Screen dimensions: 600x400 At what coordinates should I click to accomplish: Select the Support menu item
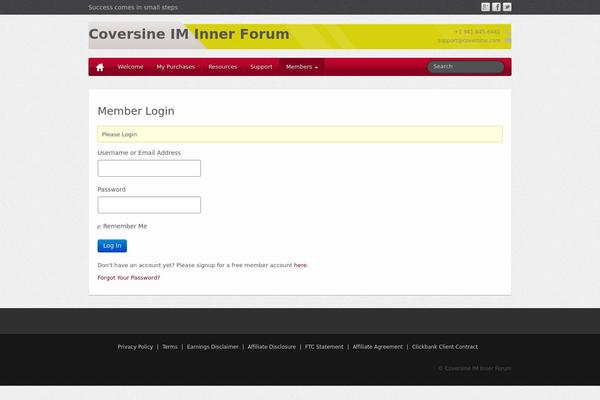(x=261, y=67)
